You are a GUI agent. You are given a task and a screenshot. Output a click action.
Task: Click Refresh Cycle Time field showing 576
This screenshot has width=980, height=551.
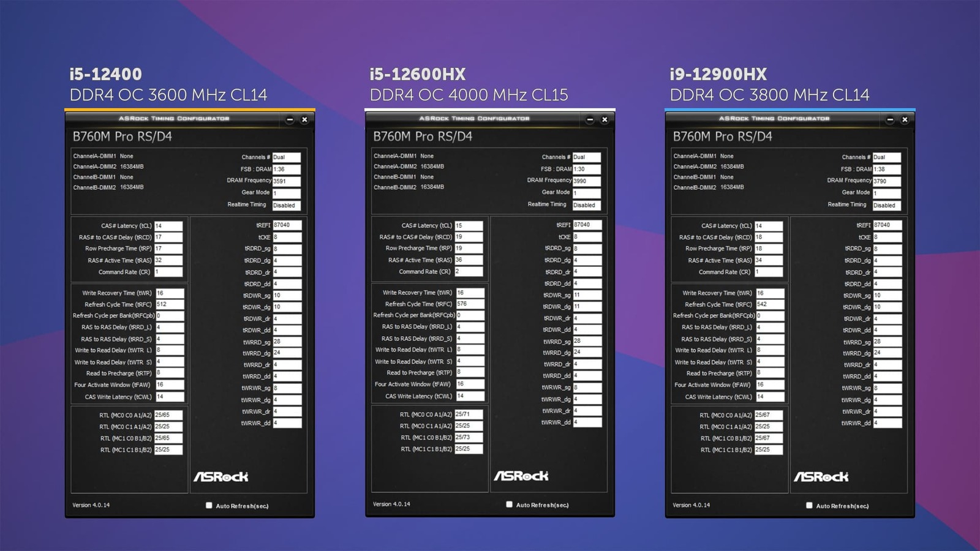coord(470,304)
